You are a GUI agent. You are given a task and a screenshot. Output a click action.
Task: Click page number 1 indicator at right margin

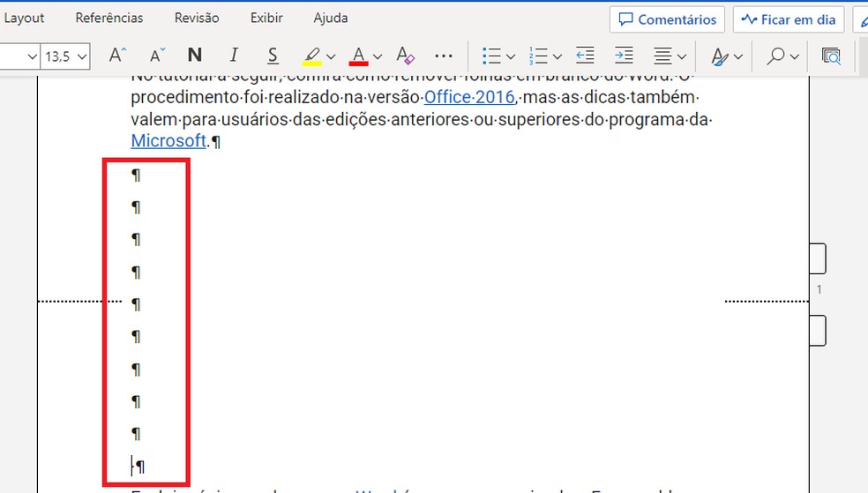pyautogui.click(x=819, y=289)
